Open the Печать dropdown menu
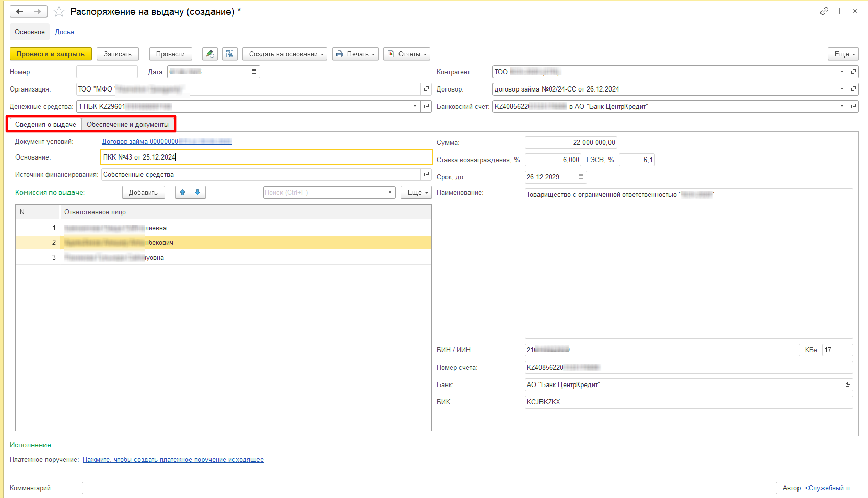The width and height of the screenshot is (868, 498). (356, 54)
